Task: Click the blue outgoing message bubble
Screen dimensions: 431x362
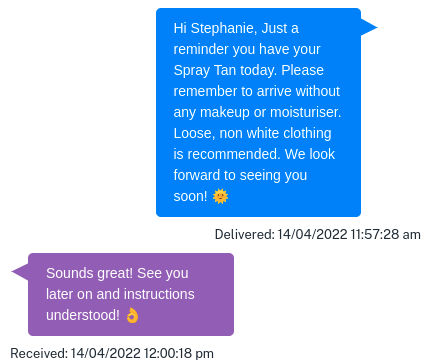Action: click(258, 112)
